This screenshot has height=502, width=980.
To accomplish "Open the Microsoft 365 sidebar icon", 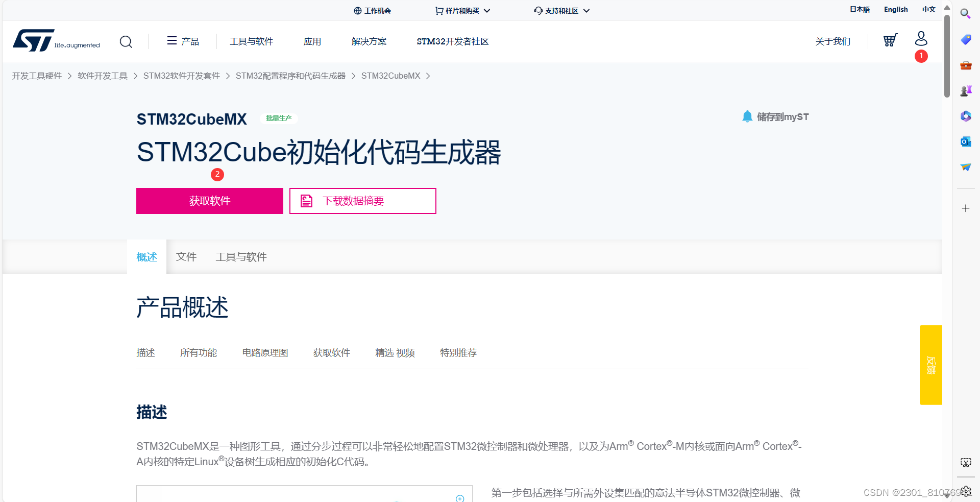I will (x=966, y=116).
